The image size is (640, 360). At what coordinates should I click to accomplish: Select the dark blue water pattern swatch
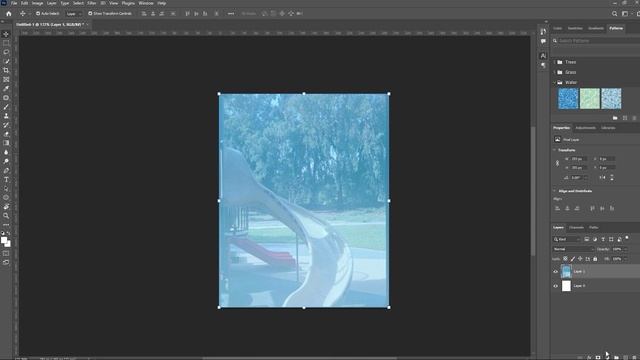(568, 98)
